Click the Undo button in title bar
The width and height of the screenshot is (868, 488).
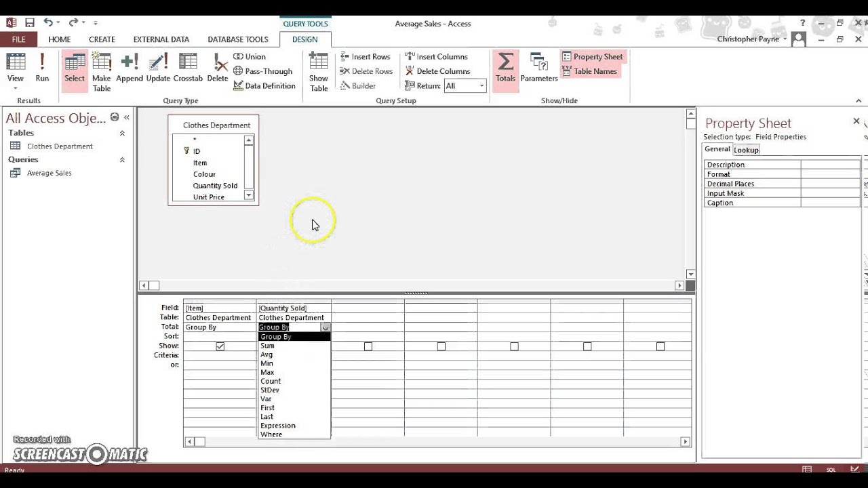[x=48, y=23]
